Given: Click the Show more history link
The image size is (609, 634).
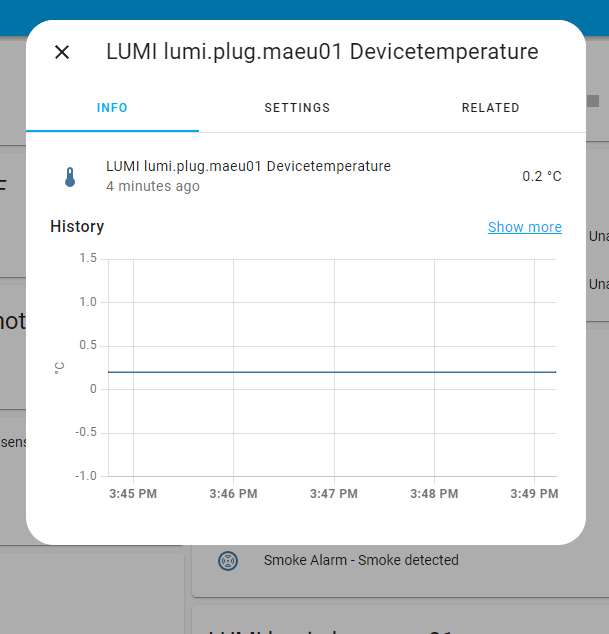Looking at the screenshot, I should point(524,227).
